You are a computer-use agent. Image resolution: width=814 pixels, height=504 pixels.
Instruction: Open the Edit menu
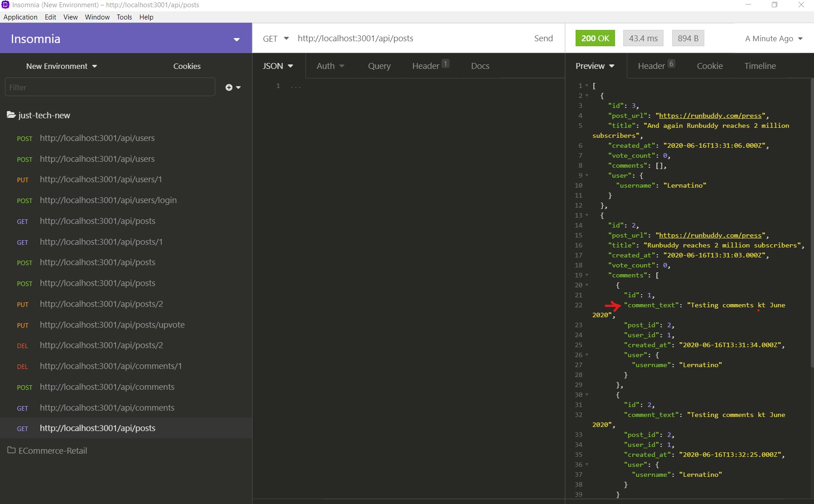50,17
